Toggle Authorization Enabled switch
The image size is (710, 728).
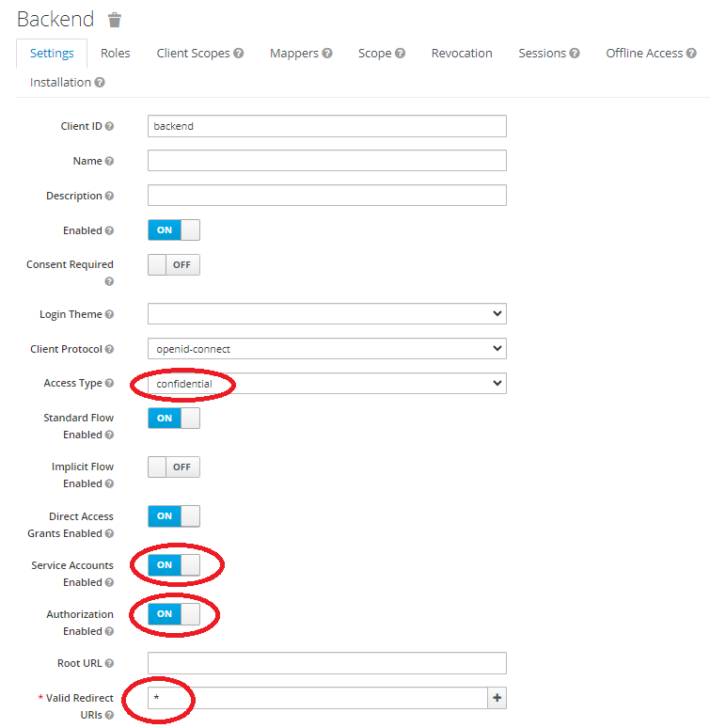(x=174, y=614)
